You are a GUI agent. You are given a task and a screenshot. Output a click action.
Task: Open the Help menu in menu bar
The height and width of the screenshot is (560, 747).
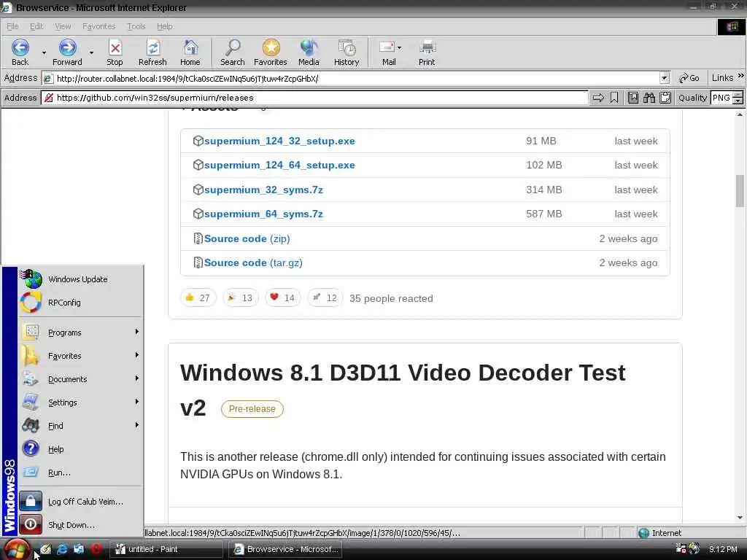[164, 26]
